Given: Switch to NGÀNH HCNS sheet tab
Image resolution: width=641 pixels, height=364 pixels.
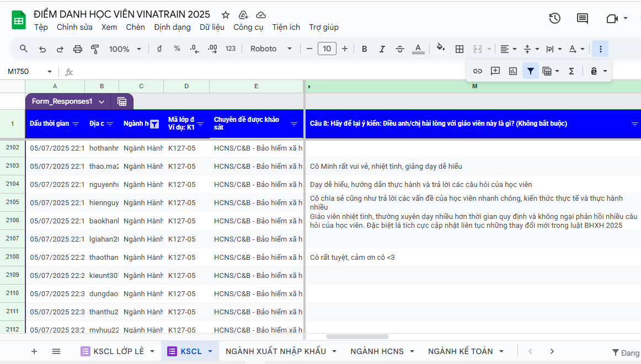Looking at the screenshot, I should point(377,351).
